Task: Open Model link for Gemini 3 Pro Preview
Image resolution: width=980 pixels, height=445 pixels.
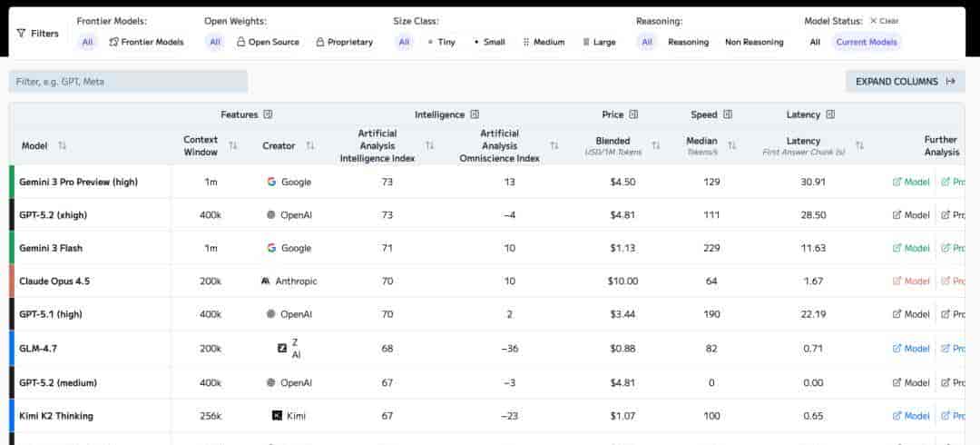Action: [x=911, y=183]
